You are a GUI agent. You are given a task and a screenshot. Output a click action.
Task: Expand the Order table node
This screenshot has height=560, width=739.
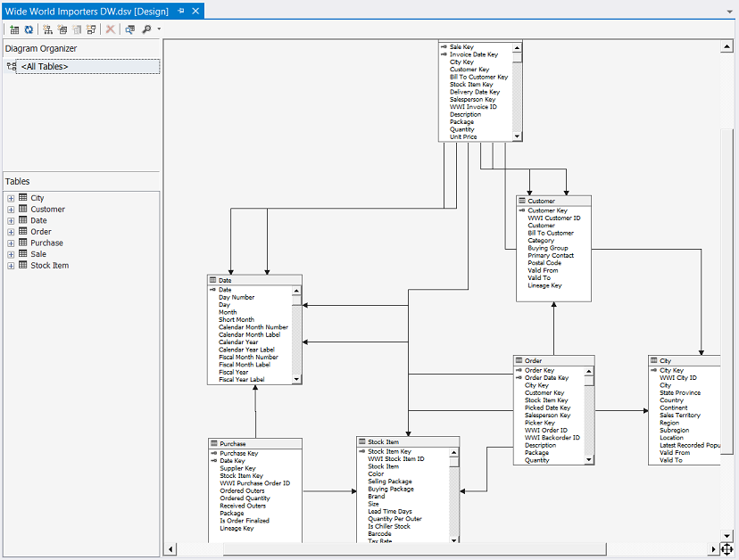[11, 232]
